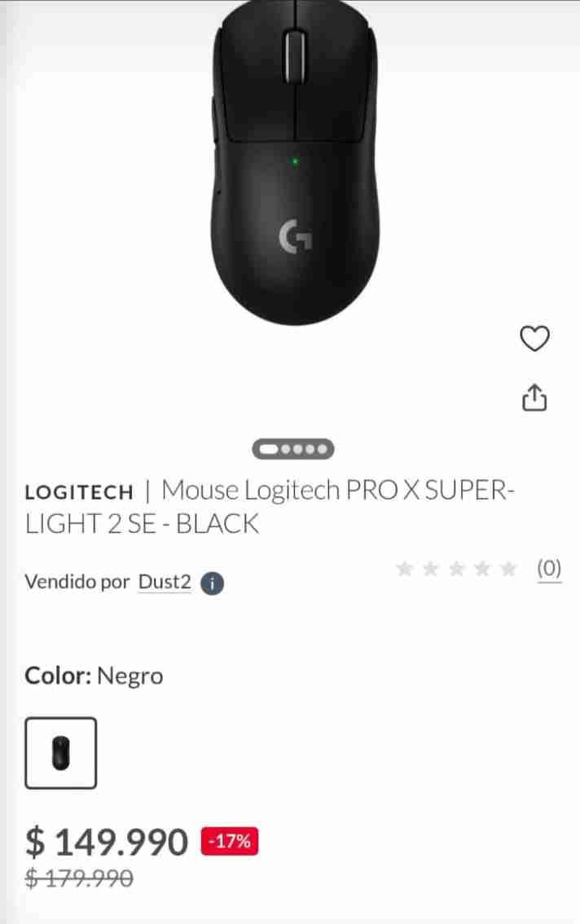
Task: Click the LOGITECH brand label
Action: (78, 491)
